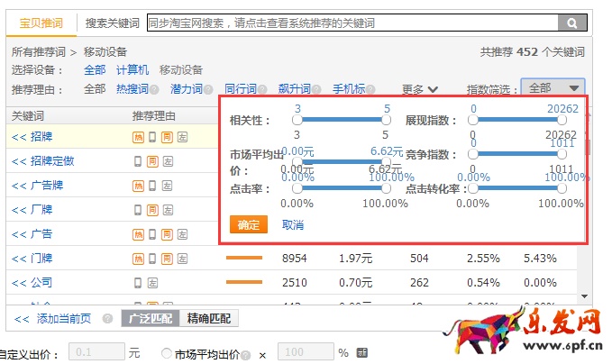Switch to the 搜索关键词 tab
Viewport: 612px width, 364px height.
pyautogui.click(x=112, y=23)
